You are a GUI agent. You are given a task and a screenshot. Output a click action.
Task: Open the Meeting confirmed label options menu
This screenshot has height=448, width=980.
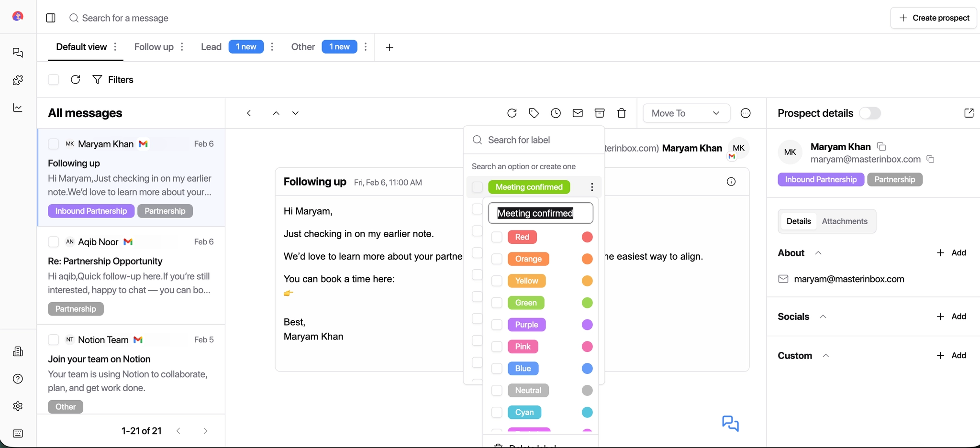point(592,187)
